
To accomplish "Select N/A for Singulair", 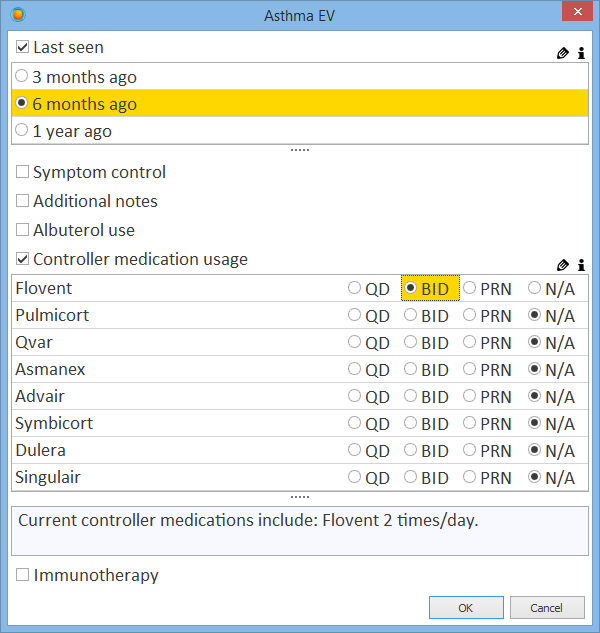I will (x=534, y=477).
